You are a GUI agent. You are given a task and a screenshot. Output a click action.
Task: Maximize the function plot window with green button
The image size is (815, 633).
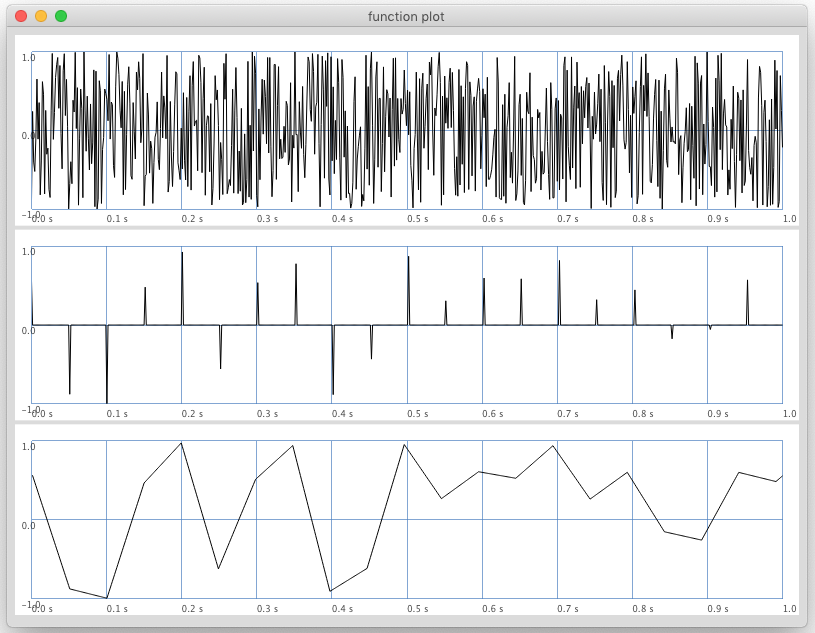[61, 16]
